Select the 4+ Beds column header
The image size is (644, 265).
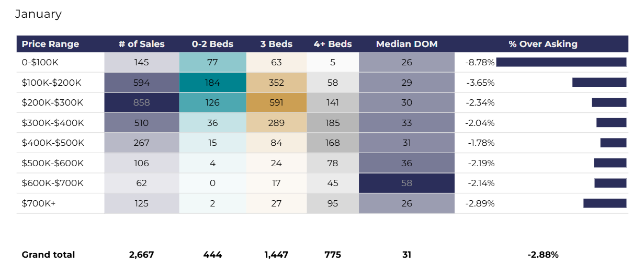333,44
